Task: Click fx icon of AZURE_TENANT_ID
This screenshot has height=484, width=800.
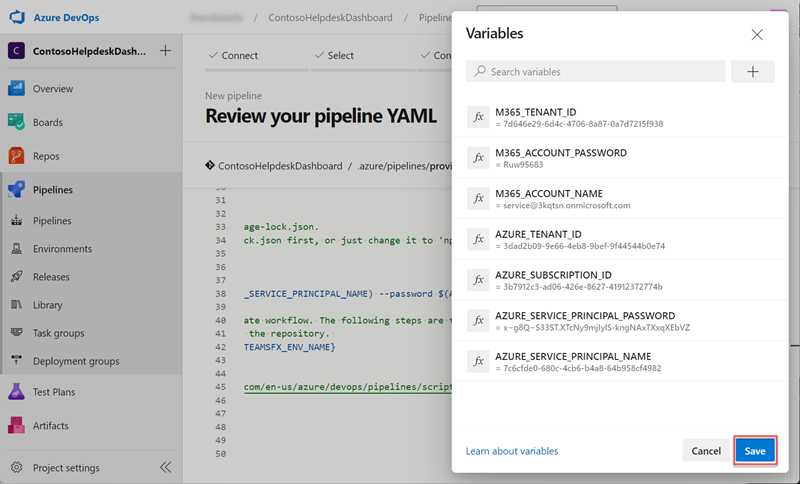Action: (478, 239)
